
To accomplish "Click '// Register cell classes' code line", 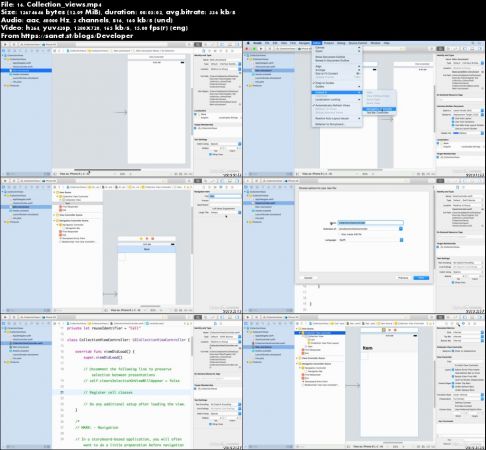I will [108, 392].
